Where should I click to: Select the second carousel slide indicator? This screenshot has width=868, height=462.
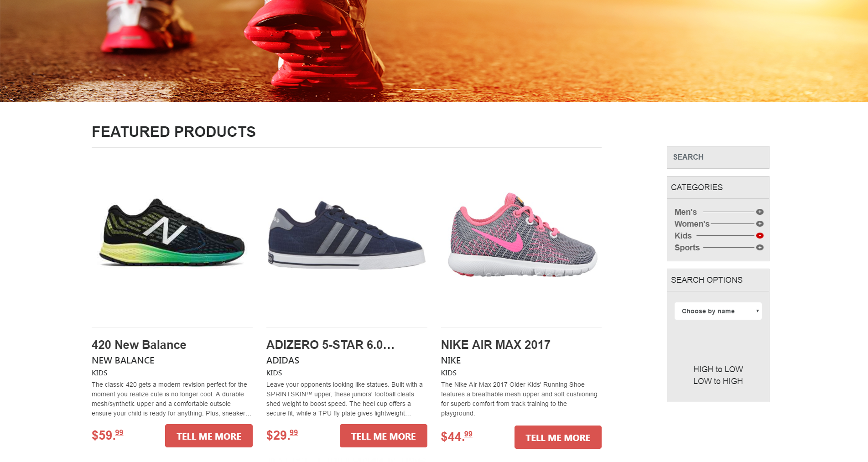point(434,89)
